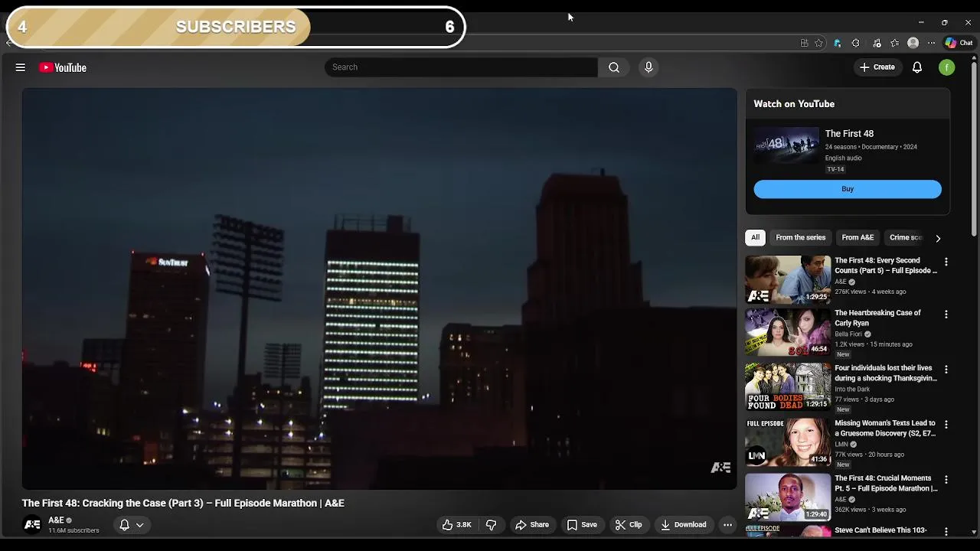Download the video
The image size is (980, 551).
(x=684, y=525)
